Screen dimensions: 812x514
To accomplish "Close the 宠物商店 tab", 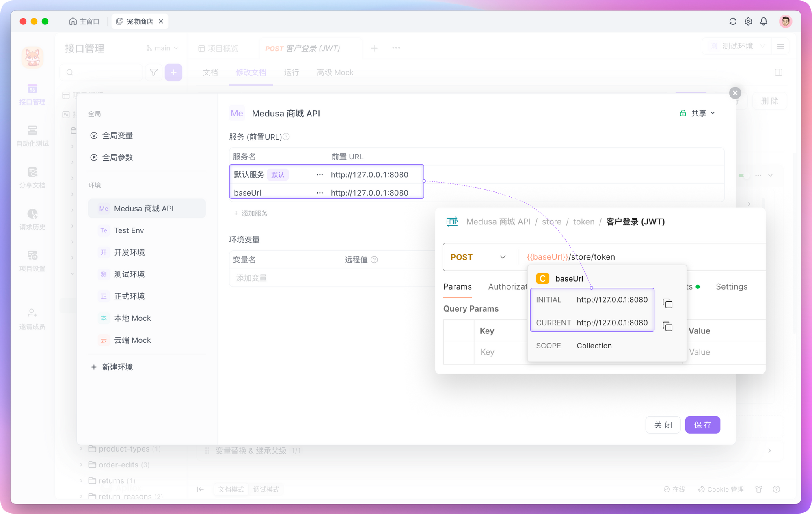I will point(161,22).
